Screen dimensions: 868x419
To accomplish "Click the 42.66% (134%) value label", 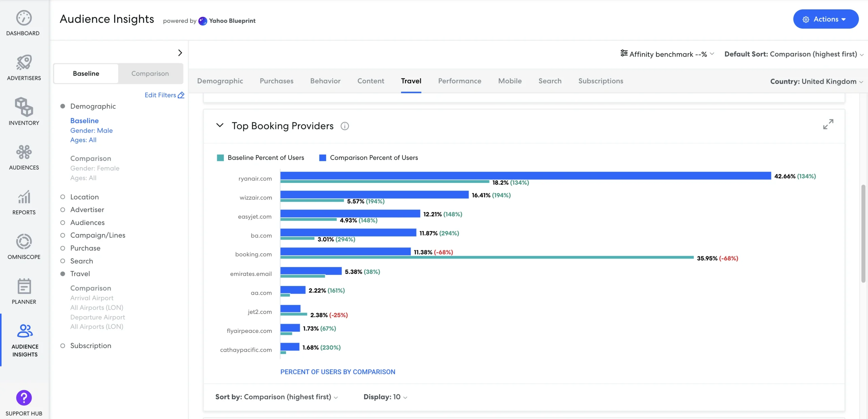I will point(795,176).
